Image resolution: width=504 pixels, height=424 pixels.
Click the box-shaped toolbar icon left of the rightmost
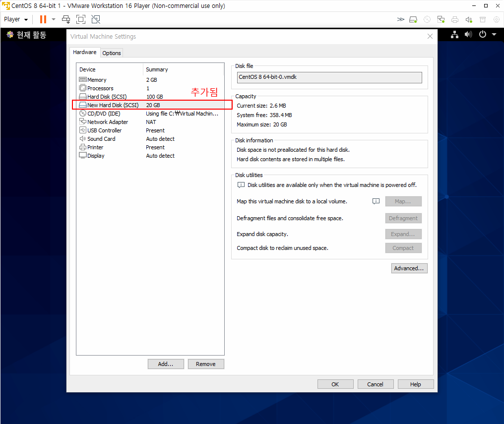(x=483, y=20)
